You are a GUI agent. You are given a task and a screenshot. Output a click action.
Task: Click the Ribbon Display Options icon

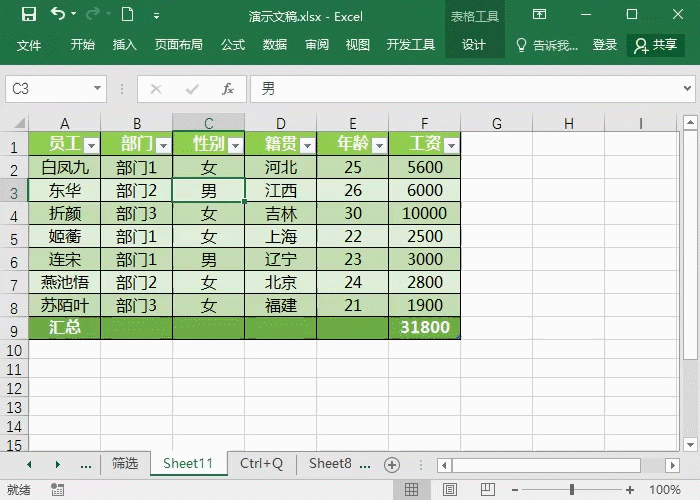click(539, 14)
